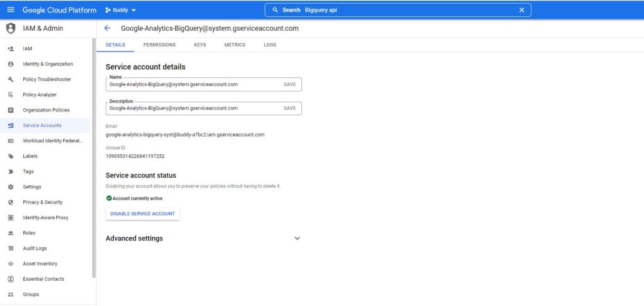644x306 pixels.
Task: Click the service account email address text
Action: point(186,135)
